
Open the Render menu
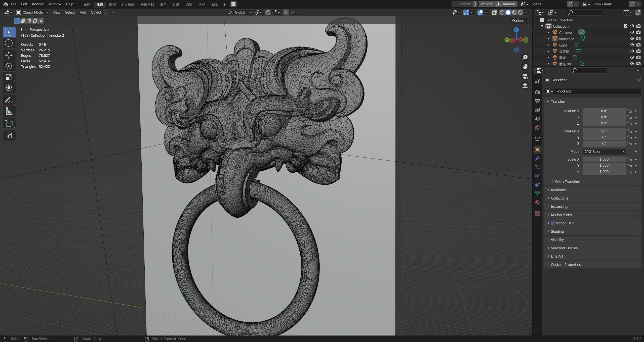click(38, 4)
